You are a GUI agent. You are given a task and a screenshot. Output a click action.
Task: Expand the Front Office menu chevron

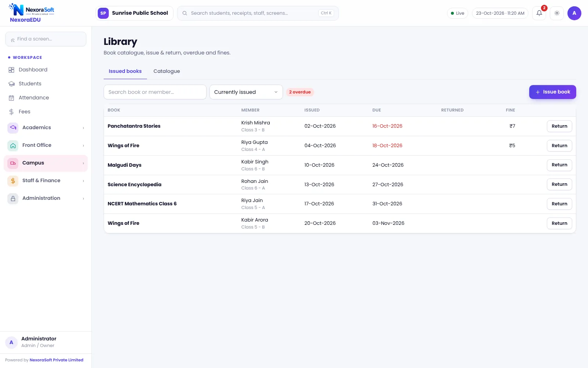click(x=83, y=146)
